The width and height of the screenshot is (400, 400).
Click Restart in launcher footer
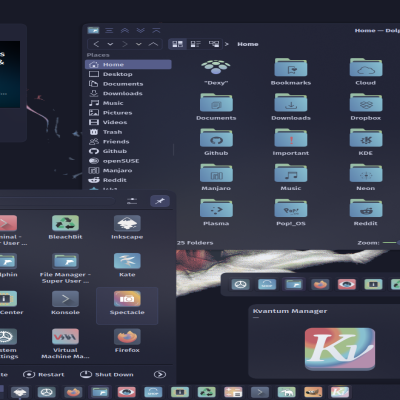[x=43, y=374]
